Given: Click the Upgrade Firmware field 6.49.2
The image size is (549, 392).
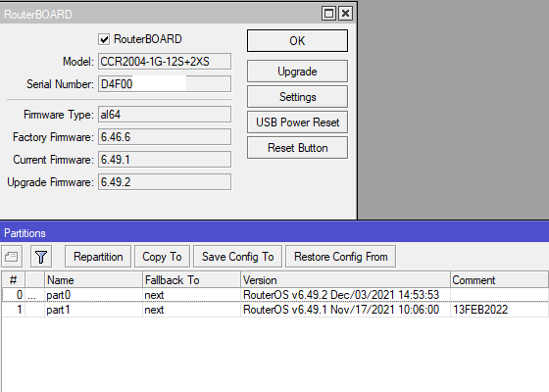Looking at the screenshot, I should coord(165,182).
